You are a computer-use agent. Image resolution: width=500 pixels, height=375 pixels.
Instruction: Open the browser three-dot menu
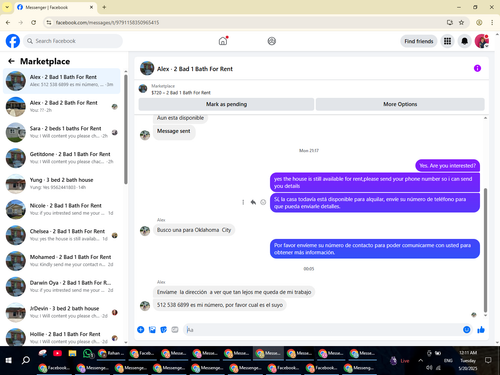coord(492,22)
